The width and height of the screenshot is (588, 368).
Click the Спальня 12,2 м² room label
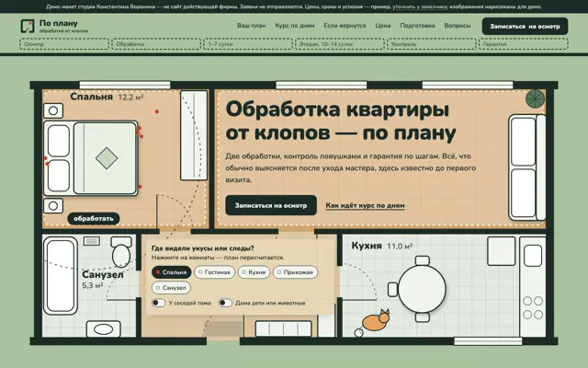click(x=107, y=97)
